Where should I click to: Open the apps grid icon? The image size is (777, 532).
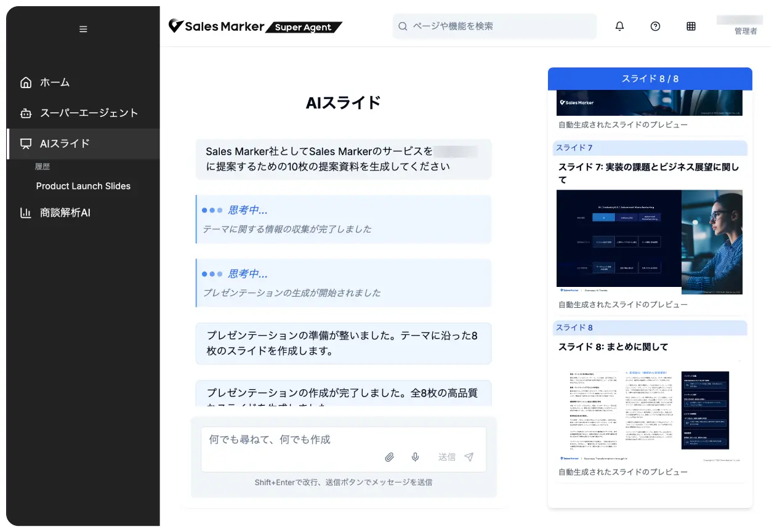(x=691, y=26)
